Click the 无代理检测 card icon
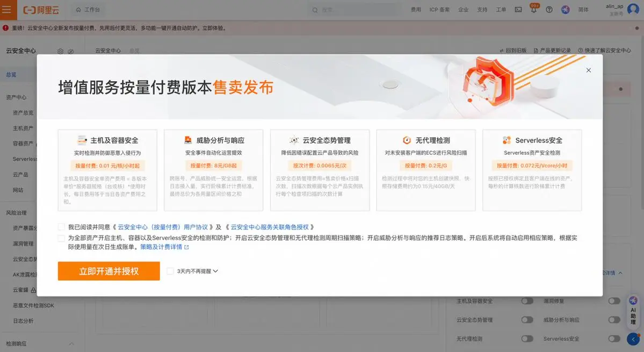This screenshot has height=352, width=644. pos(407,140)
